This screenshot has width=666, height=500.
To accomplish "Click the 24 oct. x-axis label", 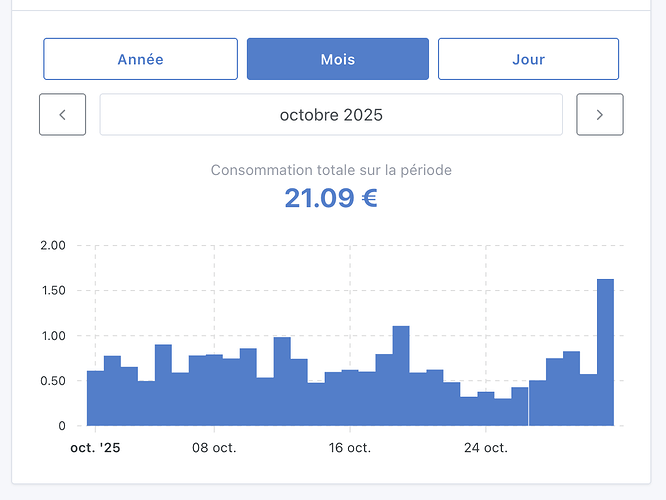I will 485,448.
